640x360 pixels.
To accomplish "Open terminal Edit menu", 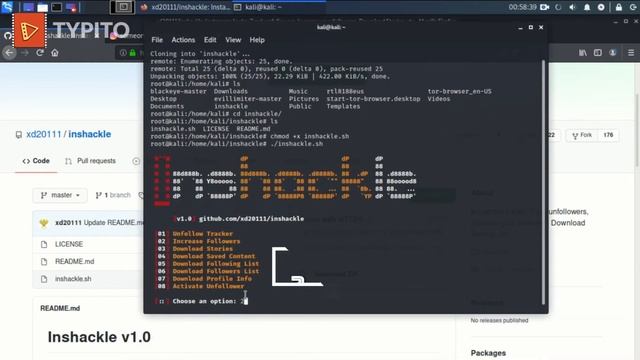I will (x=210, y=40).
